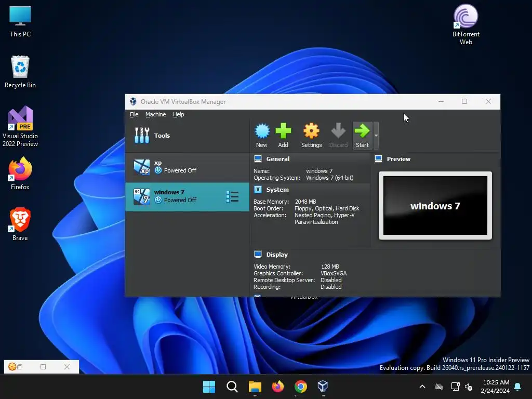Open Chrome from the taskbar
Image resolution: width=532 pixels, height=399 pixels.
(x=301, y=387)
